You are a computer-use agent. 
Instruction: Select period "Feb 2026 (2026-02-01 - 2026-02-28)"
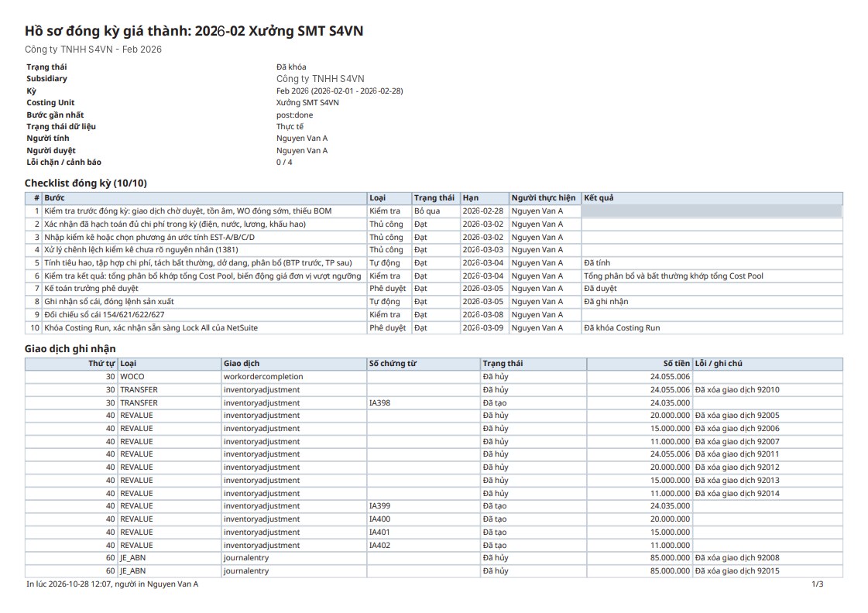coord(339,91)
